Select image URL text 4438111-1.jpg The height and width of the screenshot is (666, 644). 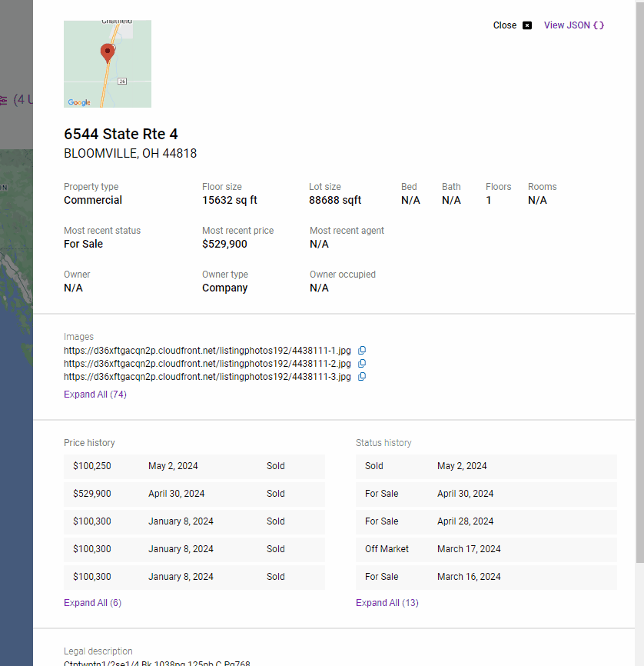click(207, 351)
